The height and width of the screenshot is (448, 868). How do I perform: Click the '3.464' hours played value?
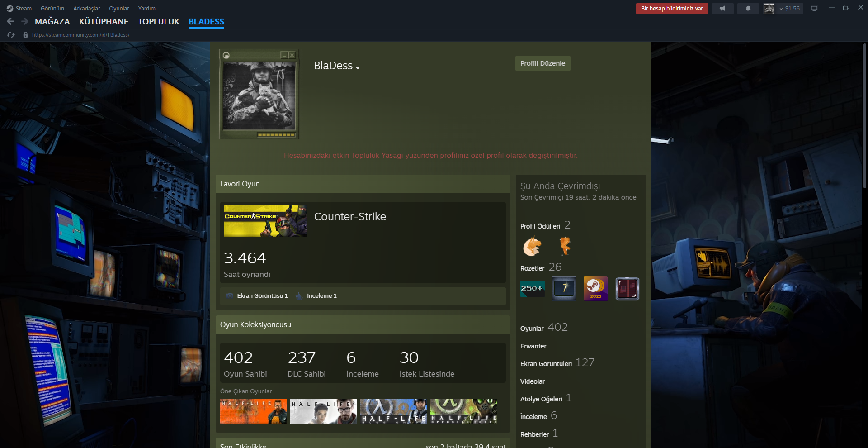tap(245, 258)
